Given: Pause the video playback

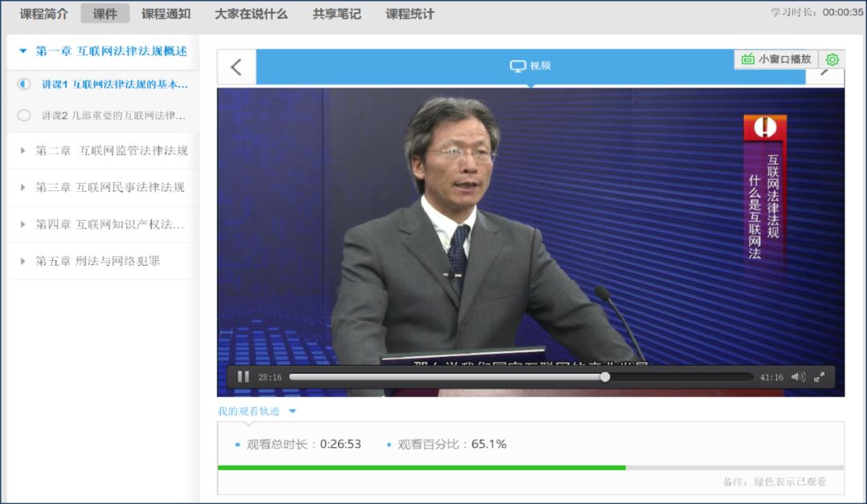Looking at the screenshot, I should pyautogui.click(x=242, y=377).
